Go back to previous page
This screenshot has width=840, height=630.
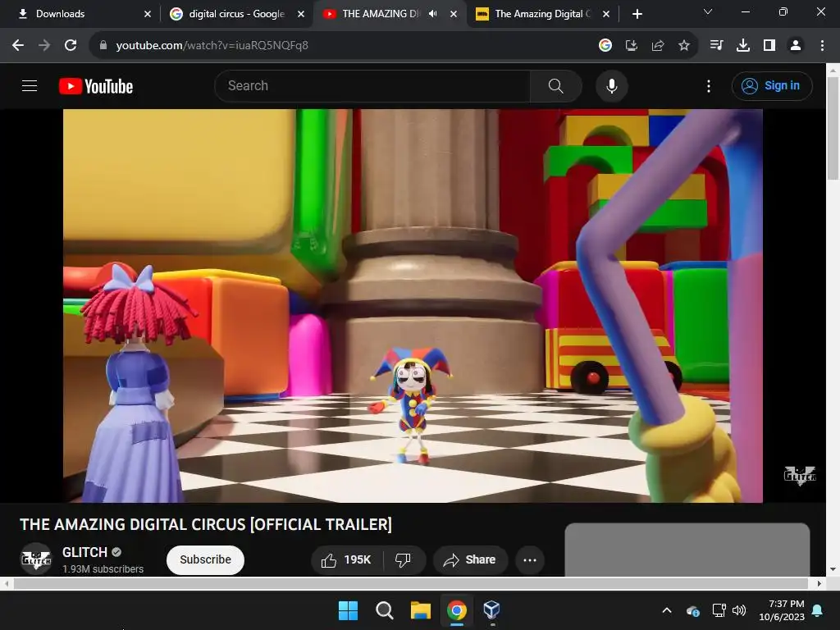pyautogui.click(x=18, y=46)
